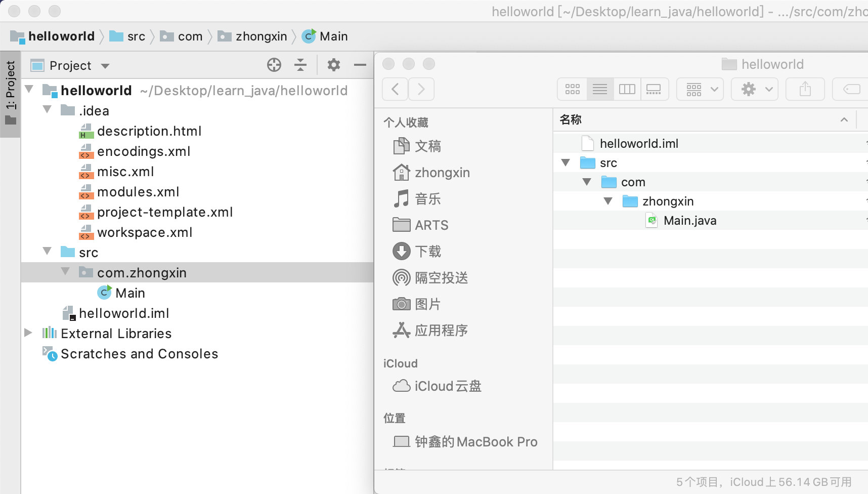Select helloworld.iml in Project tree
868x494 pixels.
[124, 313]
